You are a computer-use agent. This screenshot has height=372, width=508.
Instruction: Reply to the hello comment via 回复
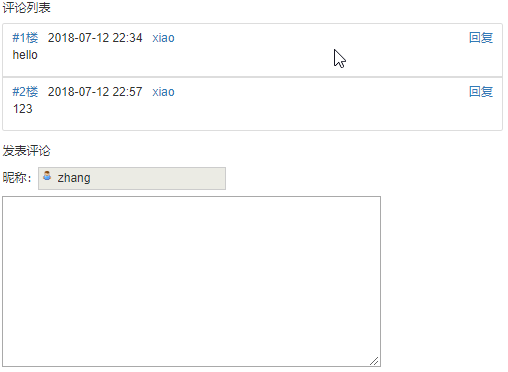(481, 38)
